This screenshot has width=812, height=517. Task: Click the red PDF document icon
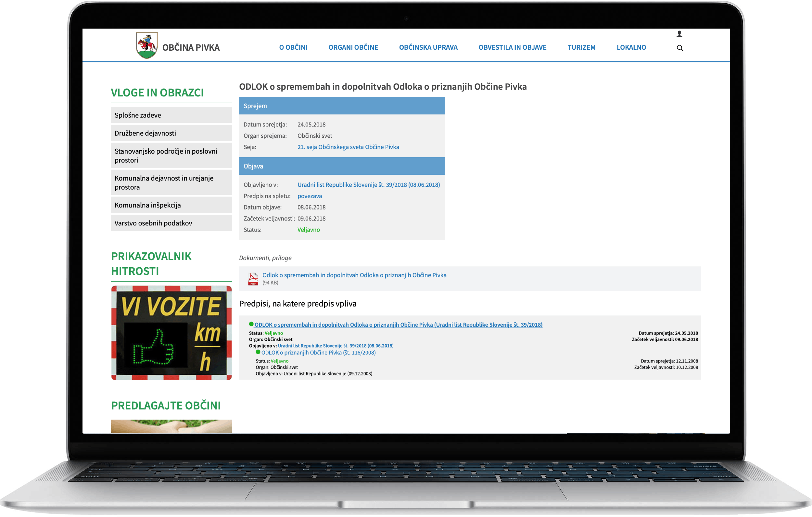coord(253,279)
